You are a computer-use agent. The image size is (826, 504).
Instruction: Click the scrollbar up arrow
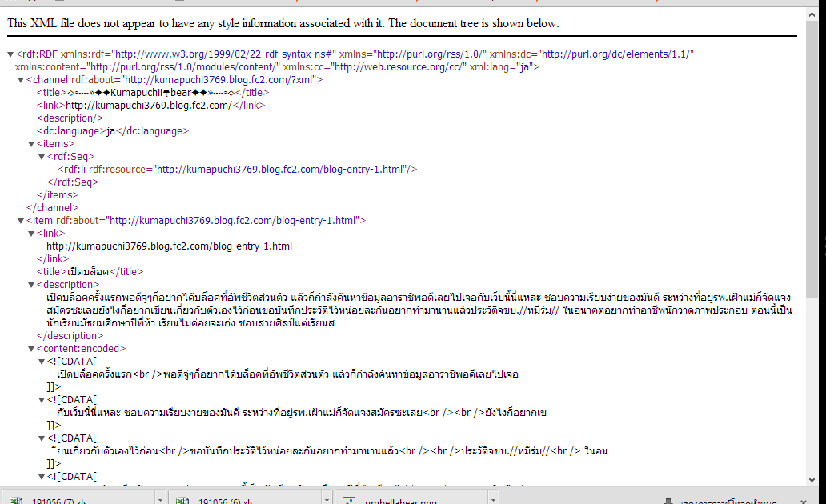(x=812, y=14)
